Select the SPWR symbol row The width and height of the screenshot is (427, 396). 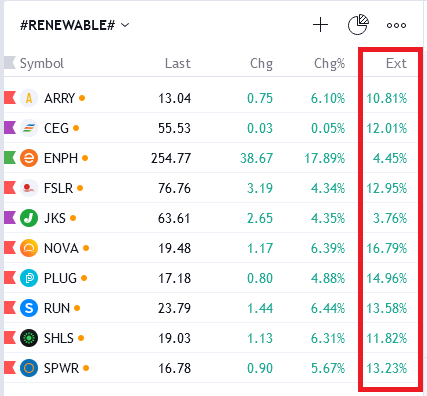click(x=211, y=368)
